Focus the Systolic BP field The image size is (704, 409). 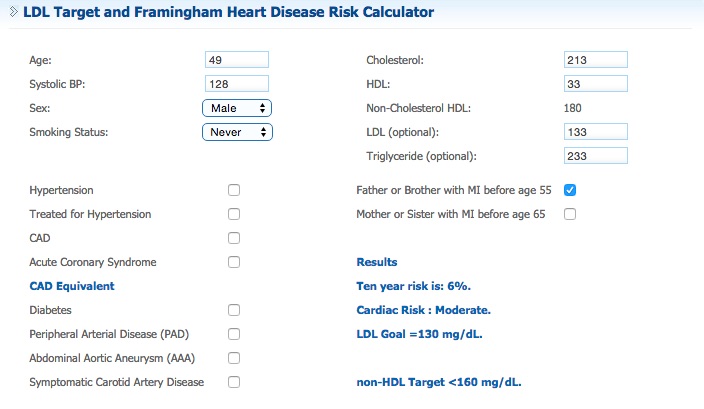237,84
